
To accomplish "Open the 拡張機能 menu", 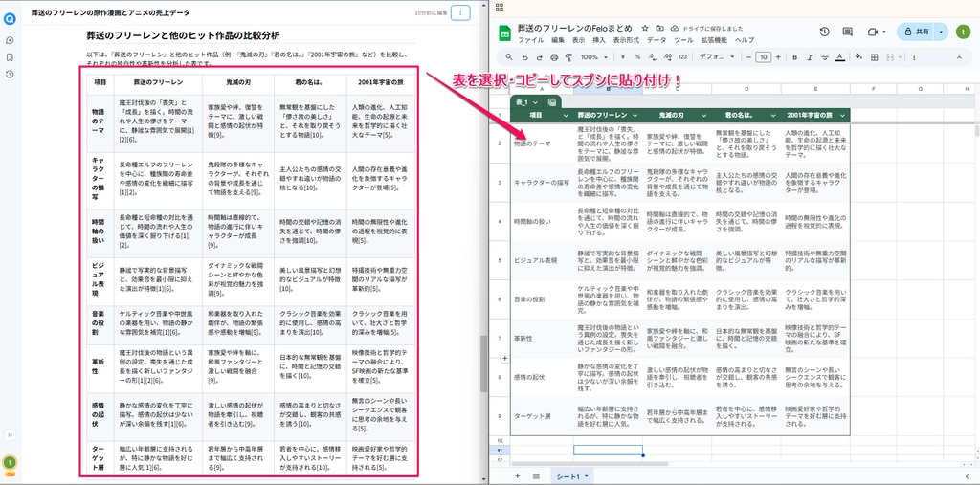I will pos(714,40).
